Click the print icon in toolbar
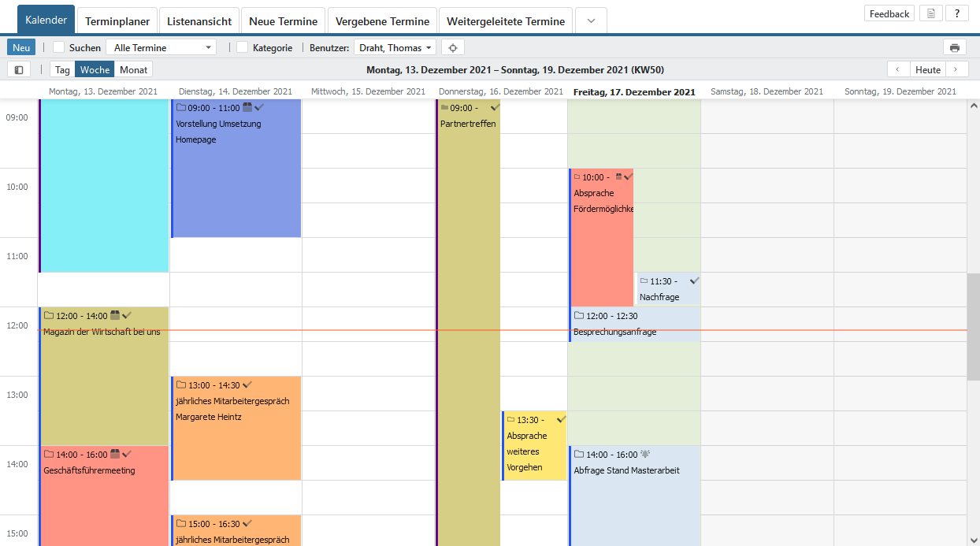The height and width of the screenshot is (546, 980). coord(954,47)
